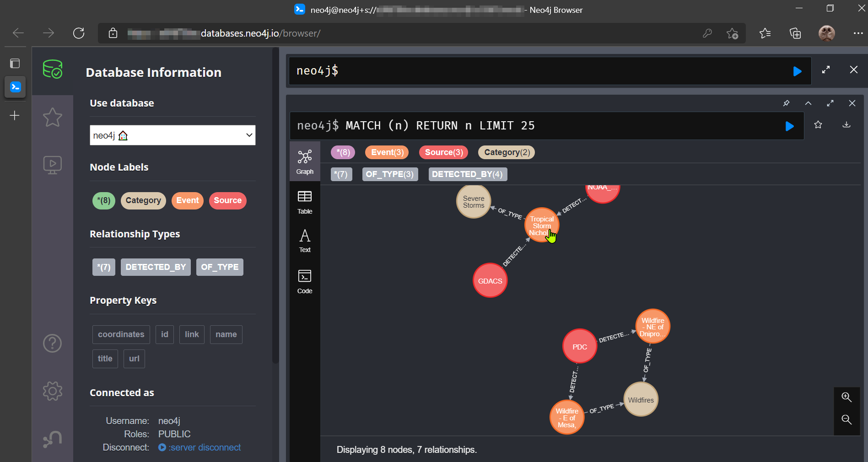Fullscreen the result frame
This screenshot has width=868, height=462.
(830, 103)
